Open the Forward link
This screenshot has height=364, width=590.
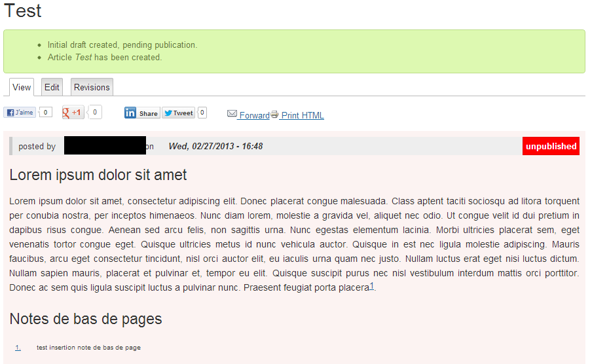[254, 115]
